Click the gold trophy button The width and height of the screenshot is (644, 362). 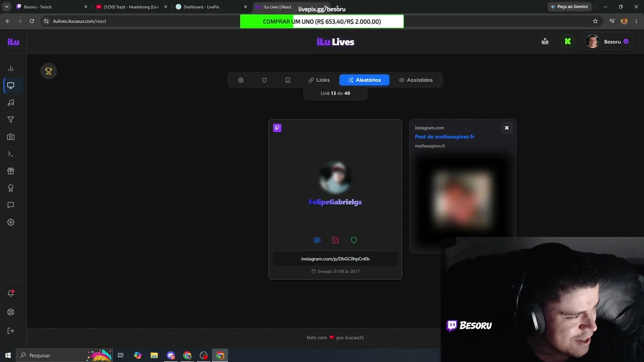coord(49,71)
